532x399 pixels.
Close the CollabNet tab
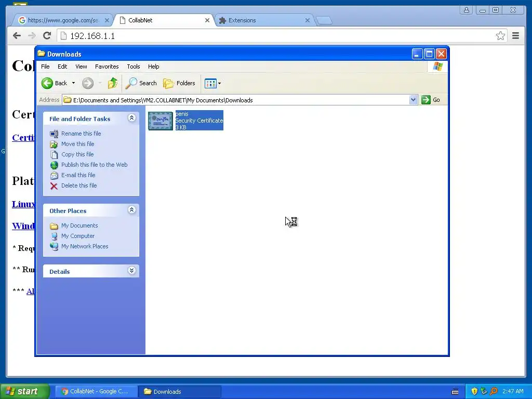pyautogui.click(x=207, y=20)
